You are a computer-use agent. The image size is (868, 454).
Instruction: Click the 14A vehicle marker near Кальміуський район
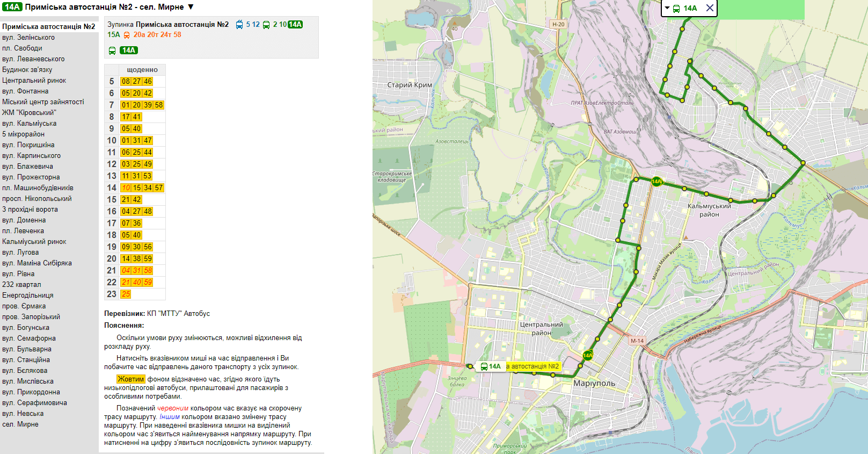(657, 182)
